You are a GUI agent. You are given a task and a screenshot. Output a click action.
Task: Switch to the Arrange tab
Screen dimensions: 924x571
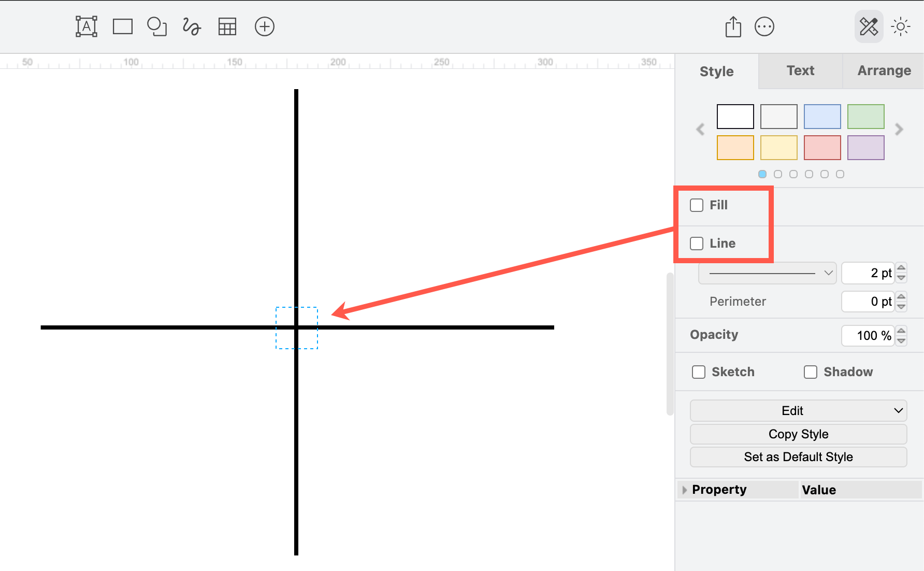tap(883, 70)
